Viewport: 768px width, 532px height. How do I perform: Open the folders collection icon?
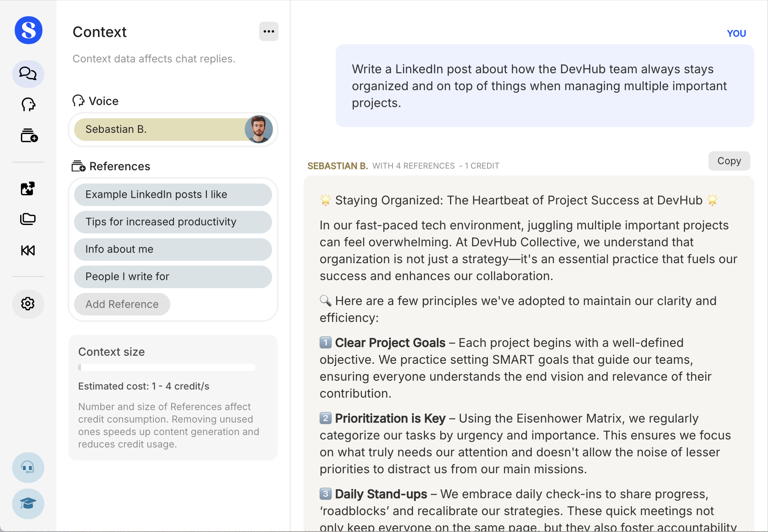pos(28,219)
